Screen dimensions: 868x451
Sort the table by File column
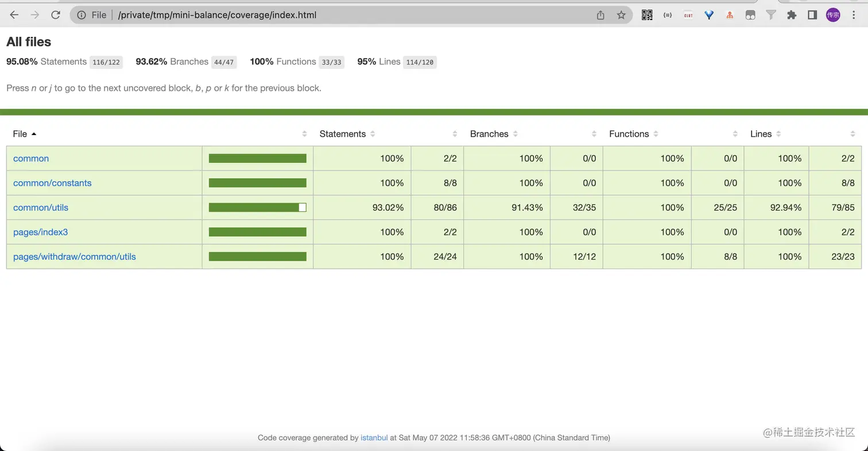25,134
